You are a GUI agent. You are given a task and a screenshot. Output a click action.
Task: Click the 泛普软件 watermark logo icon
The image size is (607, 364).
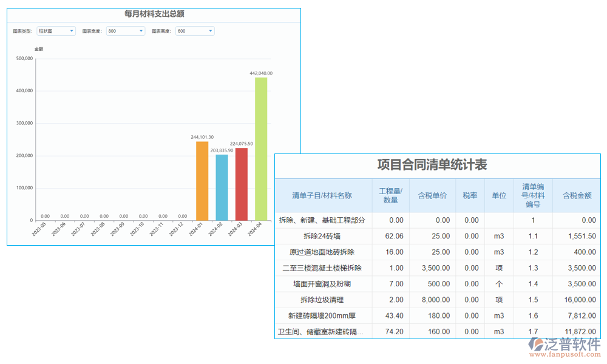pyautogui.click(x=535, y=344)
